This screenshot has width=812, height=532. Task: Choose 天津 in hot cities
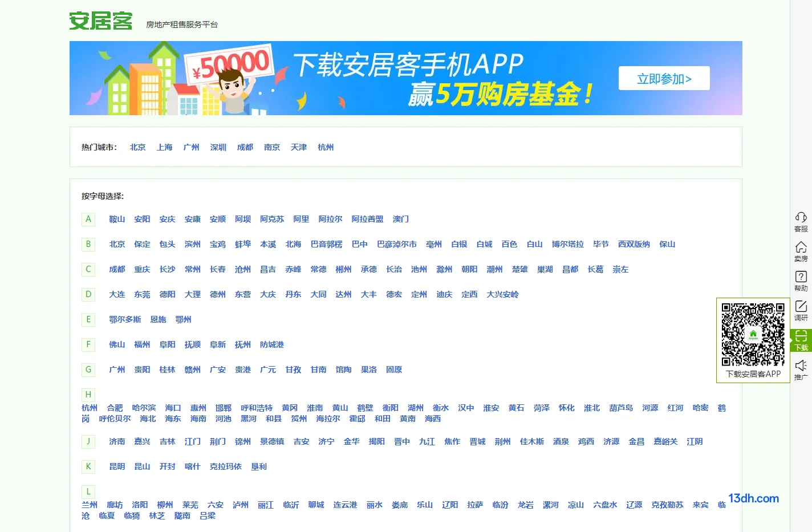tap(298, 147)
